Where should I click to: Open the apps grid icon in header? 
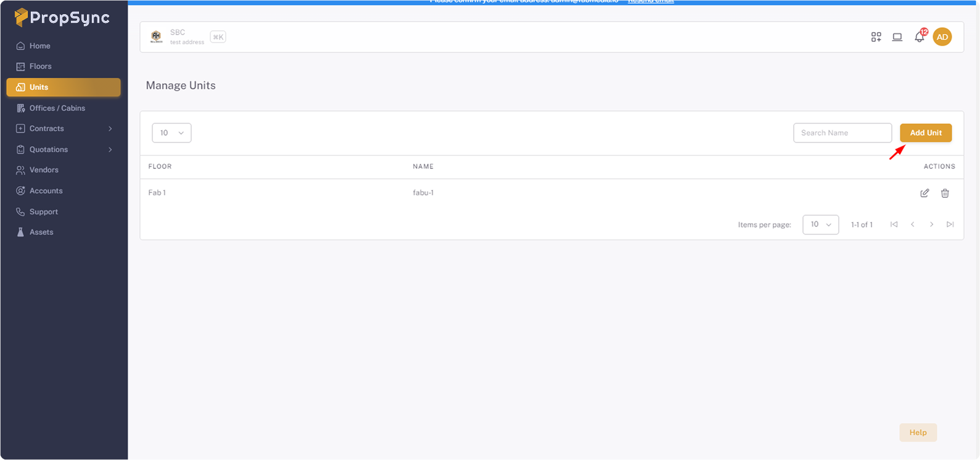876,37
